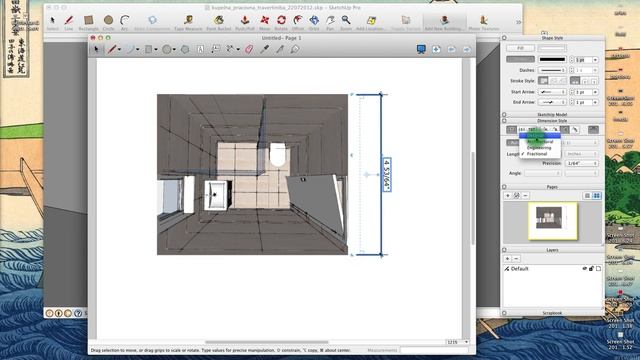Choose Architectural from the format popup menu
This screenshot has width=640, height=360.
tap(540, 142)
